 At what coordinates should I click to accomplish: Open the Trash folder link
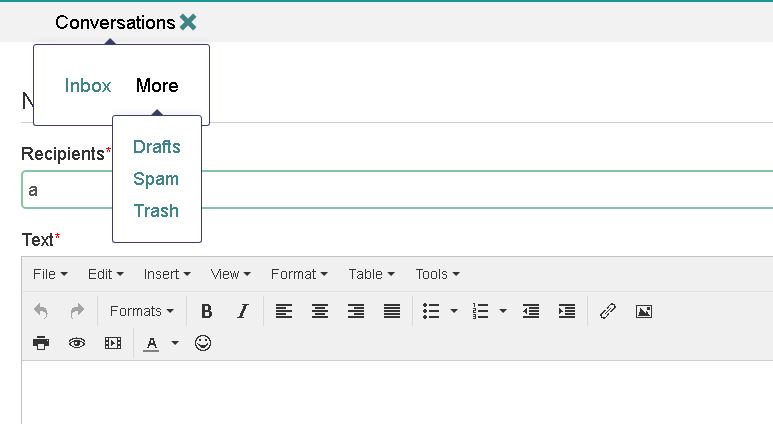point(156,211)
